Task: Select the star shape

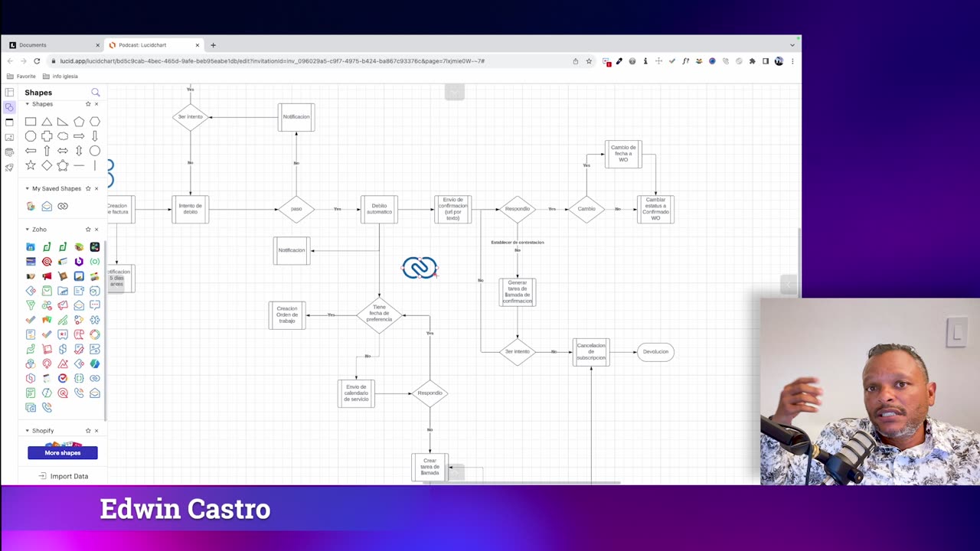Action: (x=31, y=165)
